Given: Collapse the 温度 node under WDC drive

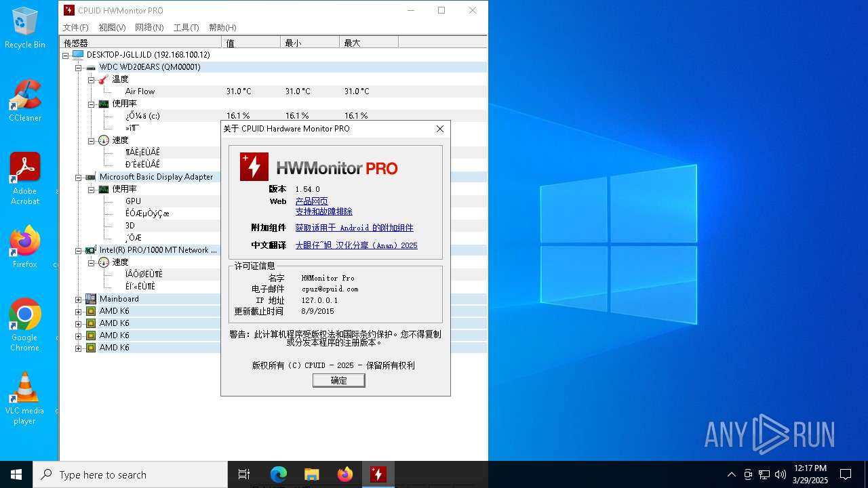Looking at the screenshot, I should click(x=91, y=79).
